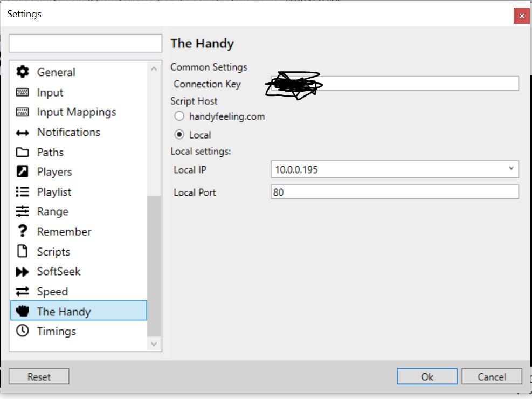
Task: Click the Paths folder icon
Action: pyautogui.click(x=23, y=152)
